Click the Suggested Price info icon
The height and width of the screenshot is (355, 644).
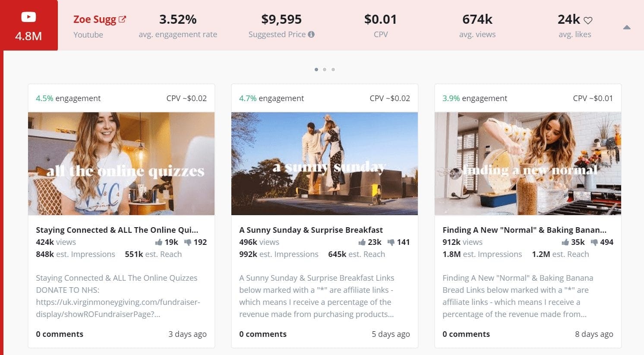pyautogui.click(x=311, y=35)
